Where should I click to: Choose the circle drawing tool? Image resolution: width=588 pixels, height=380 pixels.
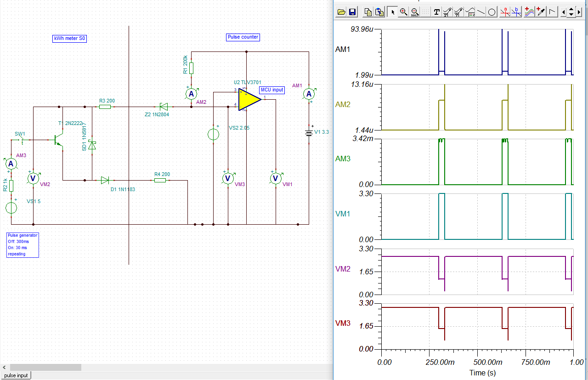[x=492, y=12]
